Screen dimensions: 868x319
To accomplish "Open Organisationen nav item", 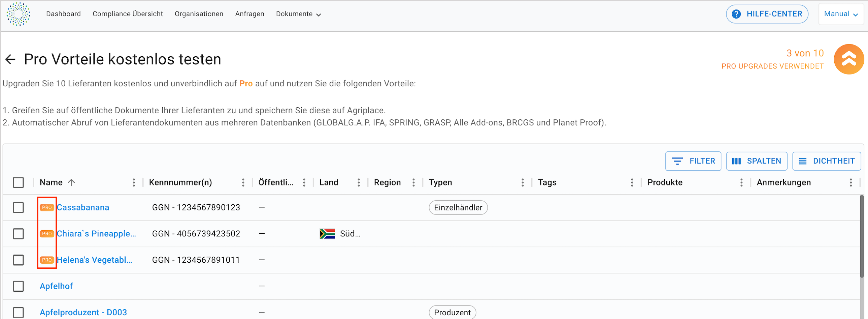I will 199,14.
